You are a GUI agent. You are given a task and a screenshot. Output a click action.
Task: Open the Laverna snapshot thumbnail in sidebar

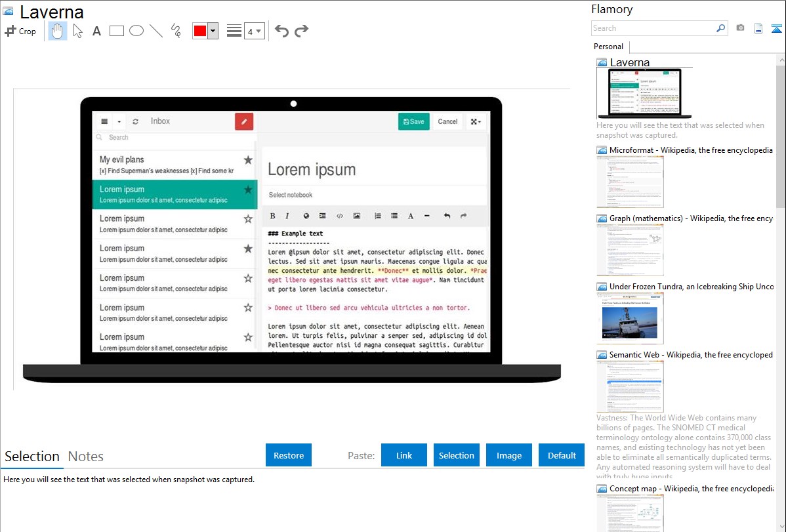(x=645, y=93)
